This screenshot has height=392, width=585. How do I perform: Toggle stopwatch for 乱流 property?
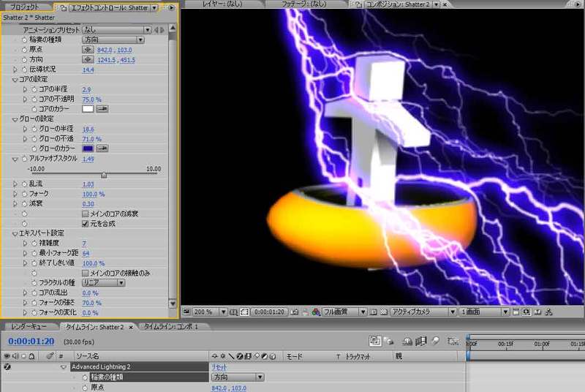click(x=25, y=184)
